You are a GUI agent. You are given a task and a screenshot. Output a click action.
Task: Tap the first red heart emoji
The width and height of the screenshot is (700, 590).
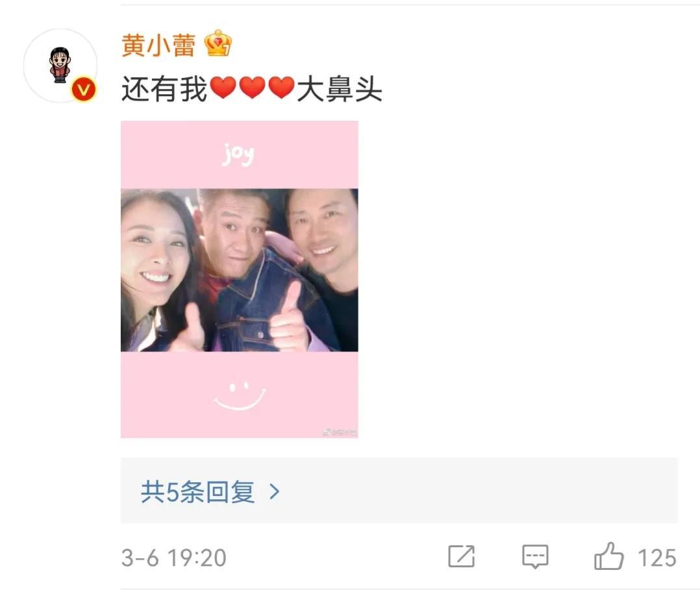(223, 88)
